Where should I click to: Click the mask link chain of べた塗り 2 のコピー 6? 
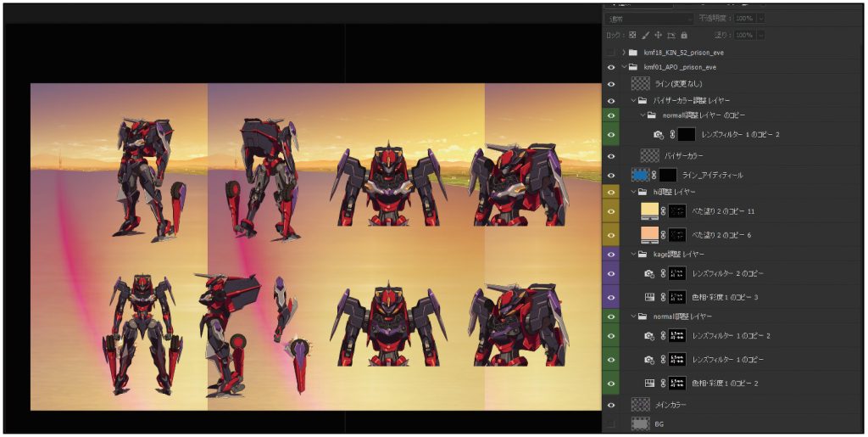663,235
